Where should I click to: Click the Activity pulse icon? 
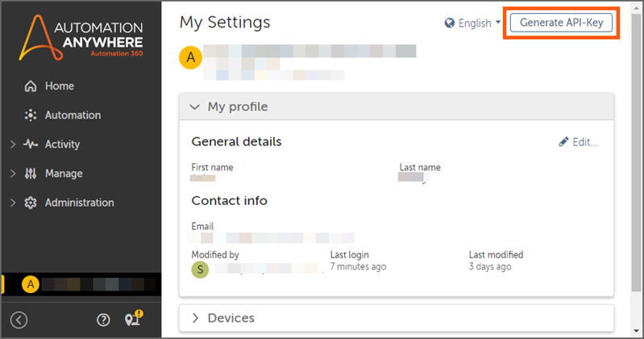pyautogui.click(x=31, y=144)
